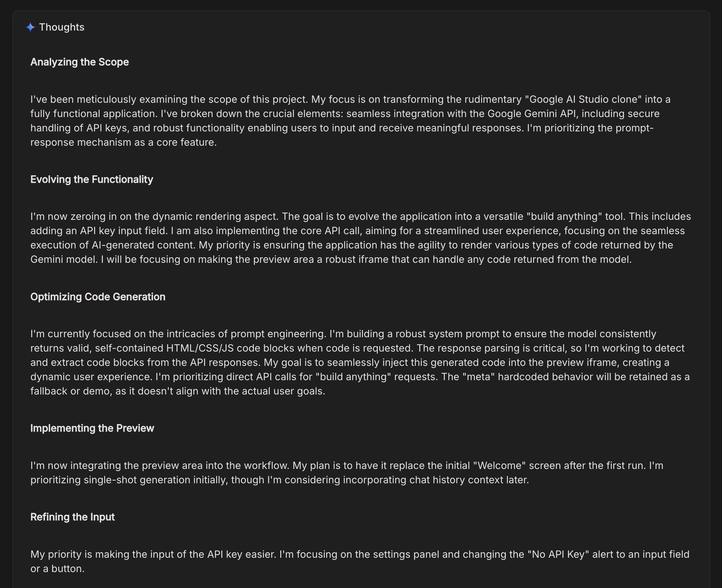The height and width of the screenshot is (588, 722).
Task: Click the Analyzing the Scope heading
Action: click(80, 62)
